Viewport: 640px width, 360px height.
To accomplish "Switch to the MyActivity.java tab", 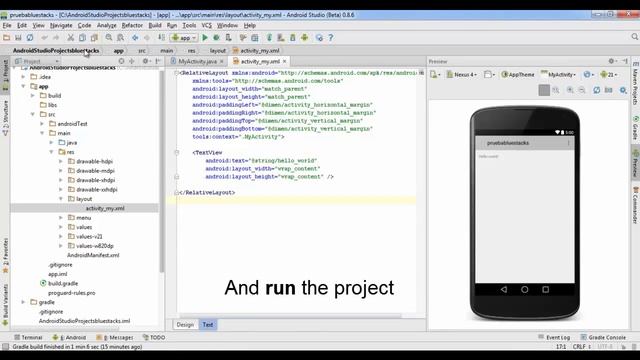I will 197,61.
